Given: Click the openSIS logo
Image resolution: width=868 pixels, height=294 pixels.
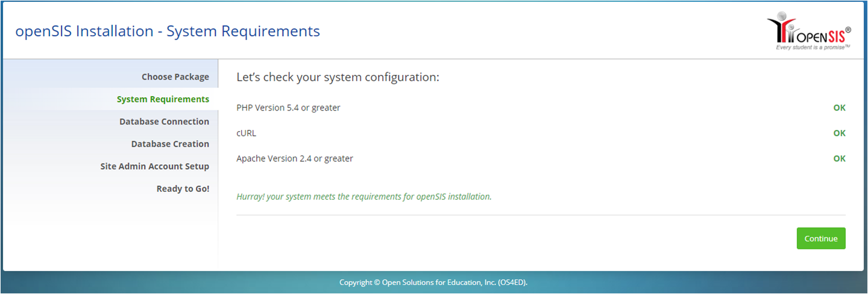Looking at the screenshot, I should pyautogui.click(x=809, y=31).
